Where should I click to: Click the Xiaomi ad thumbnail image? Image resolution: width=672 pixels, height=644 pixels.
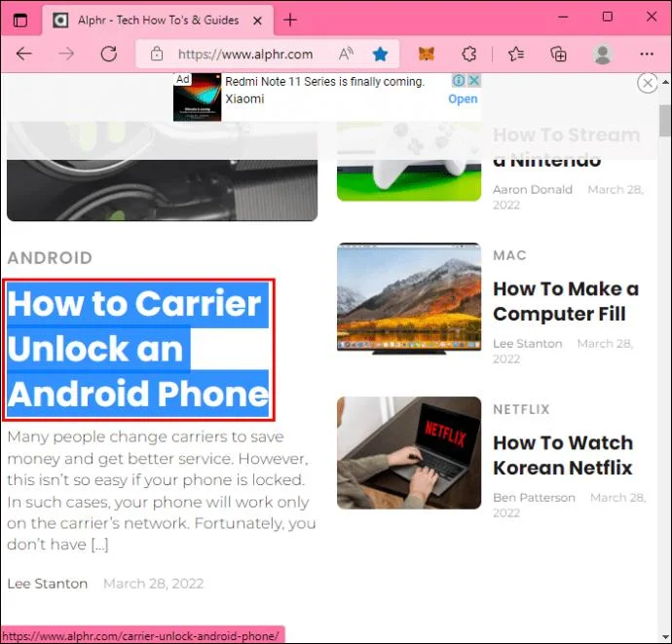click(198, 97)
